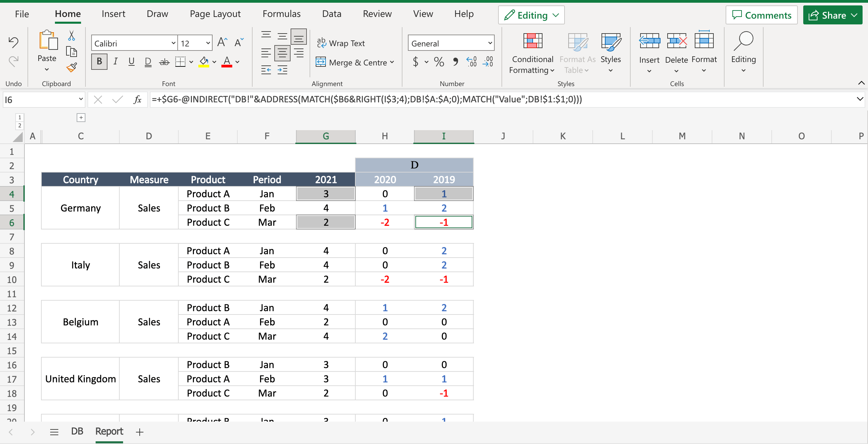Viewport: 868px width, 444px height.
Task: Click the Copy icon in Clipboard
Action: pyautogui.click(x=72, y=52)
